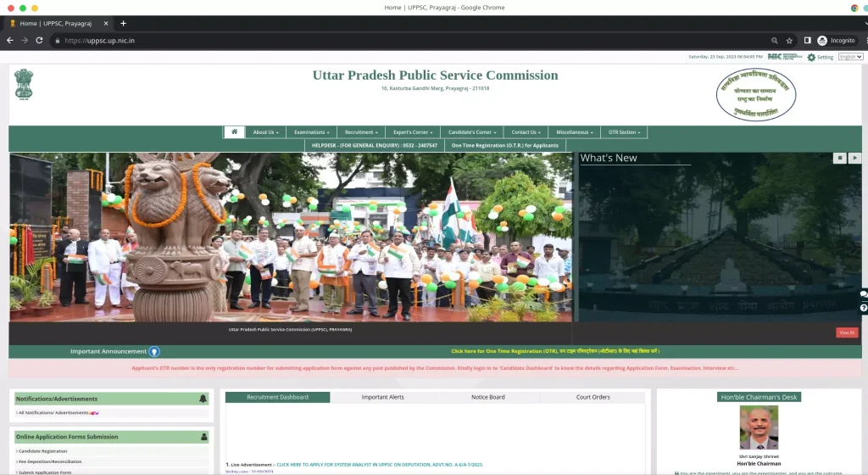Open Submit Application Form link
Image resolution: width=868 pixels, height=475 pixels.
pos(44,472)
